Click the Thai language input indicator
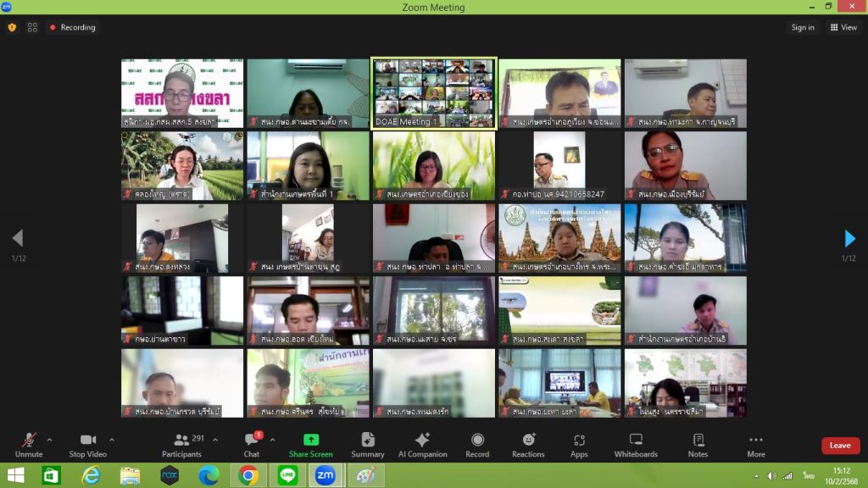 point(809,476)
